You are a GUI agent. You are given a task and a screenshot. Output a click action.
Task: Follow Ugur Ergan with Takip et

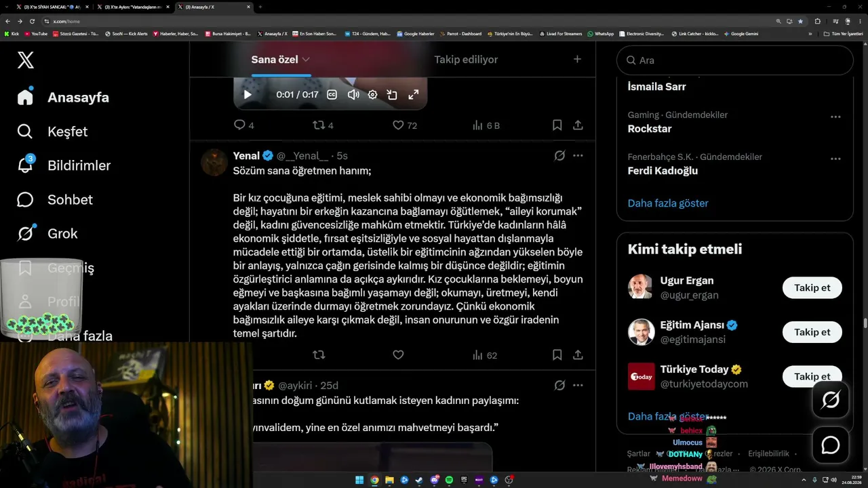coord(812,288)
